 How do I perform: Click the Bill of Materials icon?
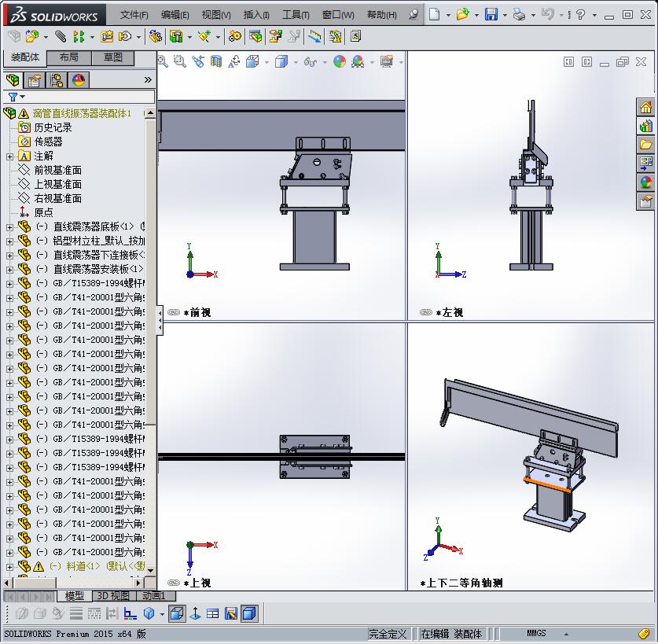pyautogui.click(x=255, y=36)
